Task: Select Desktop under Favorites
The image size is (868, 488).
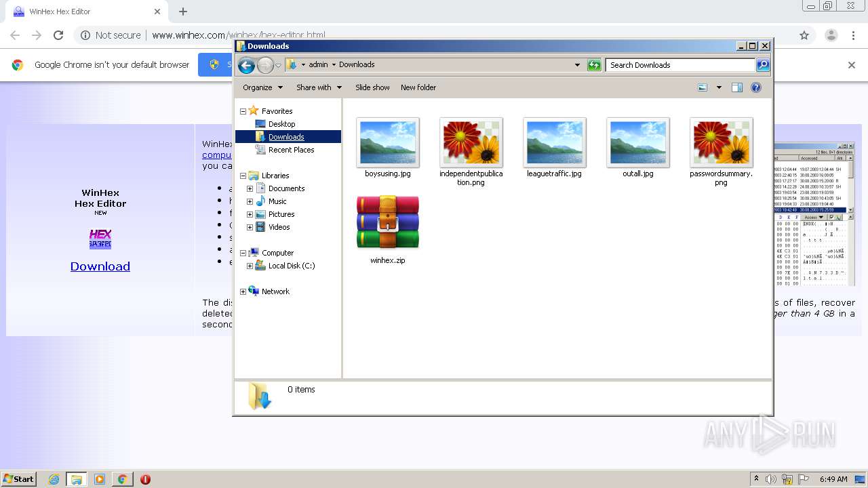Action: coord(281,124)
